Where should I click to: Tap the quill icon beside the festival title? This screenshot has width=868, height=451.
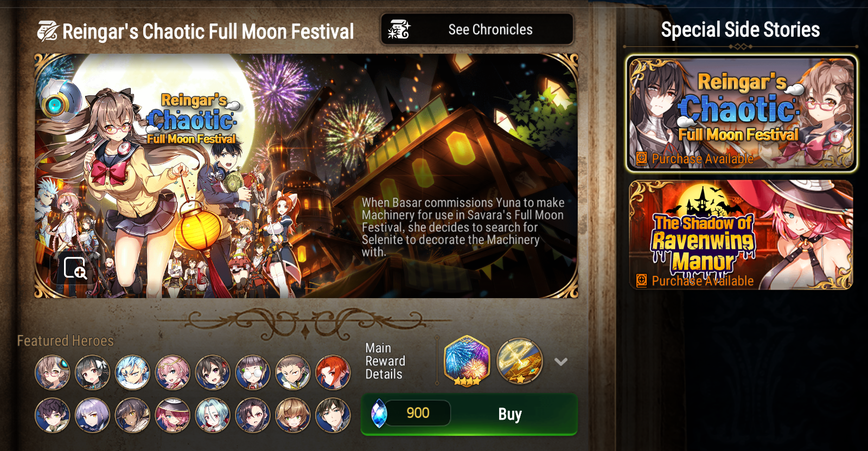[47, 31]
